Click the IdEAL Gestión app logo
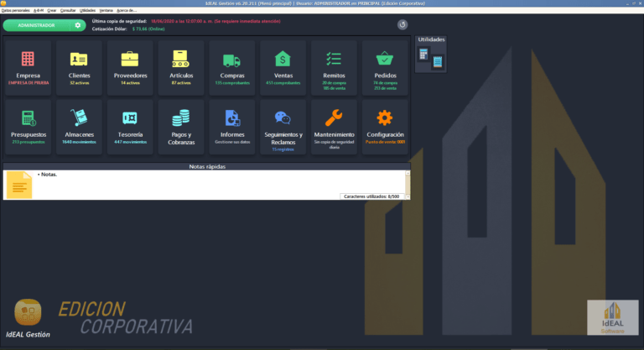Screen dimensions: 644x350 (28, 312)
